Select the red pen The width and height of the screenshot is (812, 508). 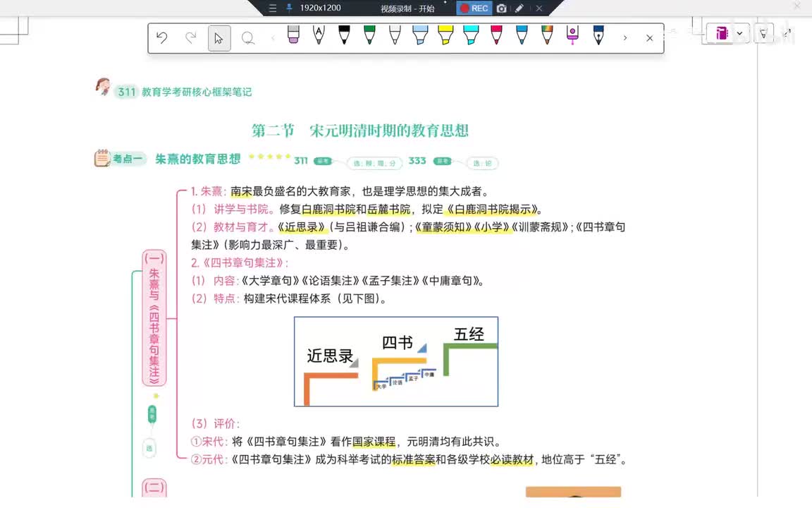click(x=496, y=35)
